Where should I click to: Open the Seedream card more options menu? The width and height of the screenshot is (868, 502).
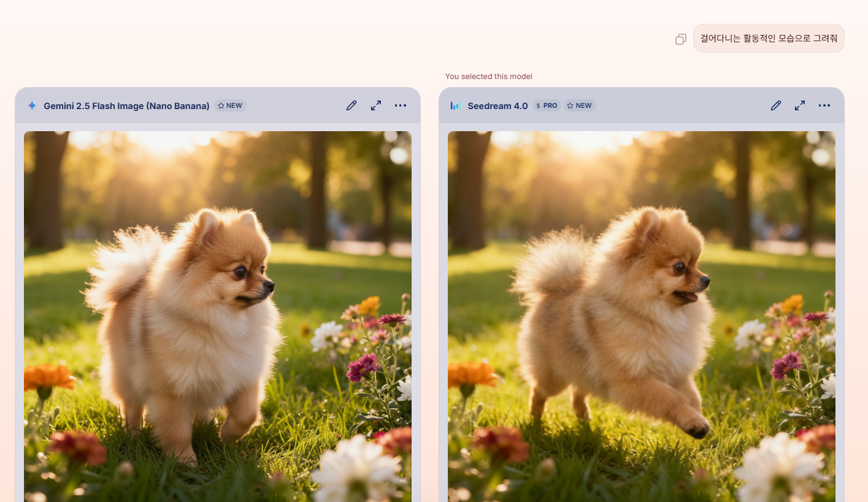click(824, 105)
